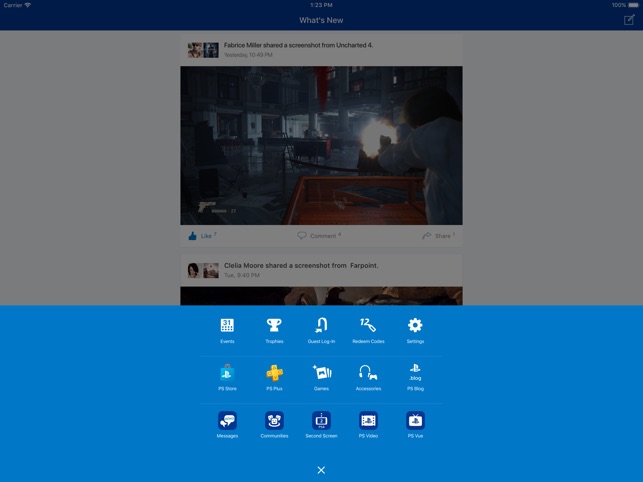Tap the compose post icon in header

[629, 20]
